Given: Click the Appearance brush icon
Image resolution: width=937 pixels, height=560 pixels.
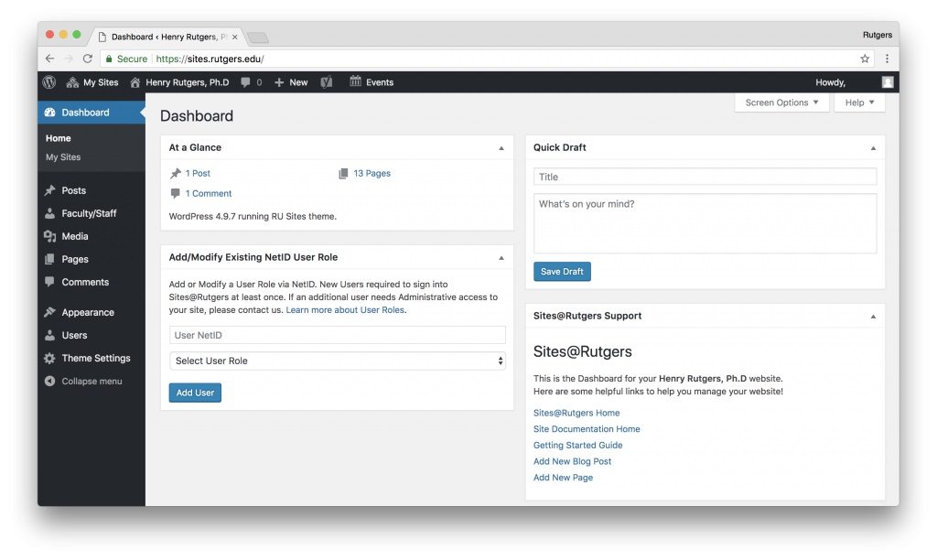Looking at the screenshot, I should [48, 312].
